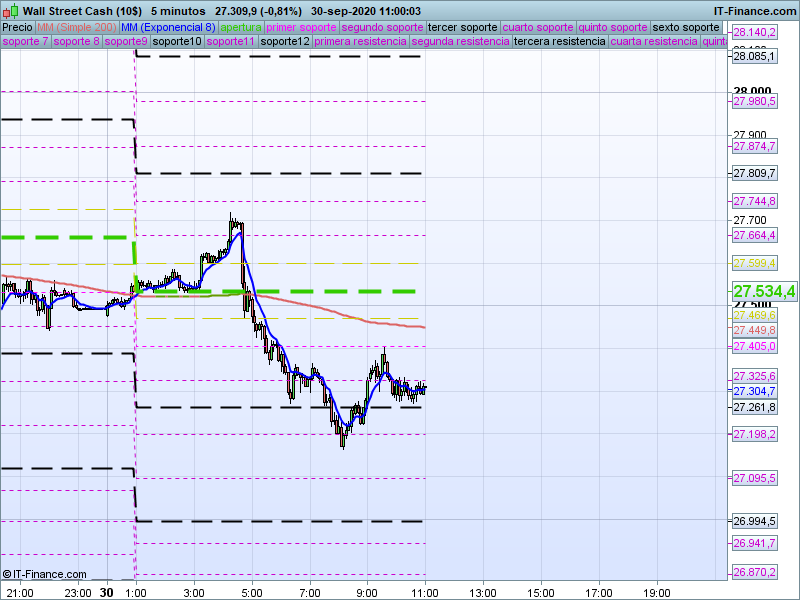Open the segunda resistencia label

coord(460,41)
